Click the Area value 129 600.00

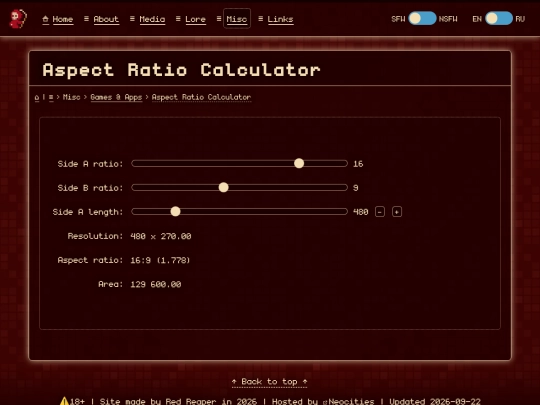[x=156, y=284]
